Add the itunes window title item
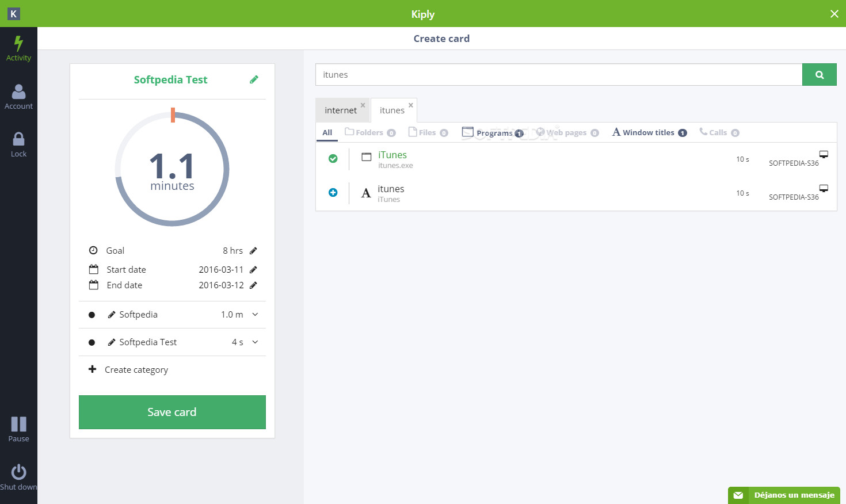 coord(333,193)
